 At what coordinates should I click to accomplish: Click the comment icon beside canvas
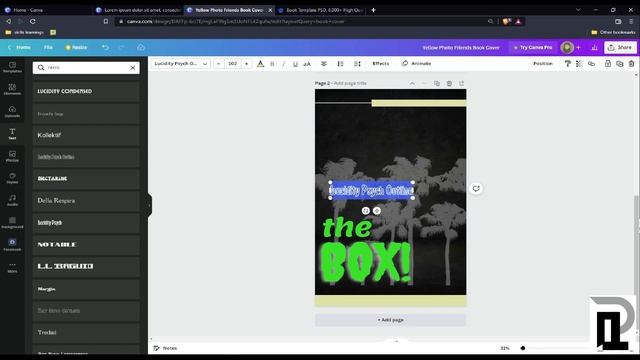476,189
